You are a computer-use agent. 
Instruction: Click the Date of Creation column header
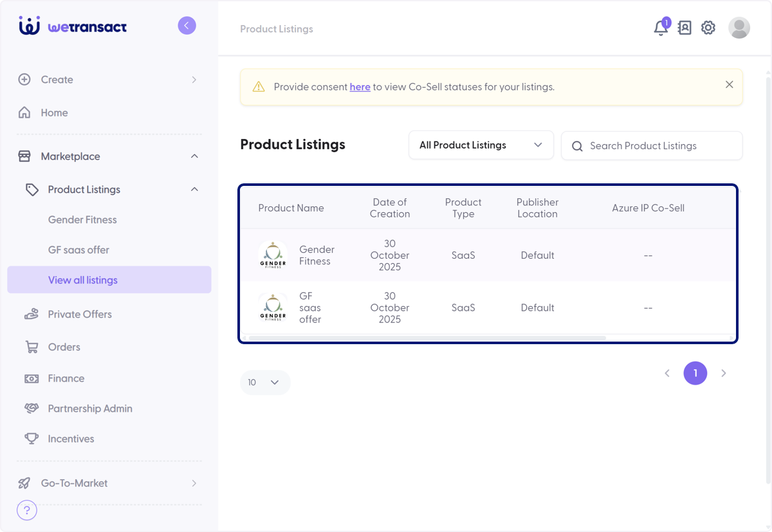tap(390, 208)
